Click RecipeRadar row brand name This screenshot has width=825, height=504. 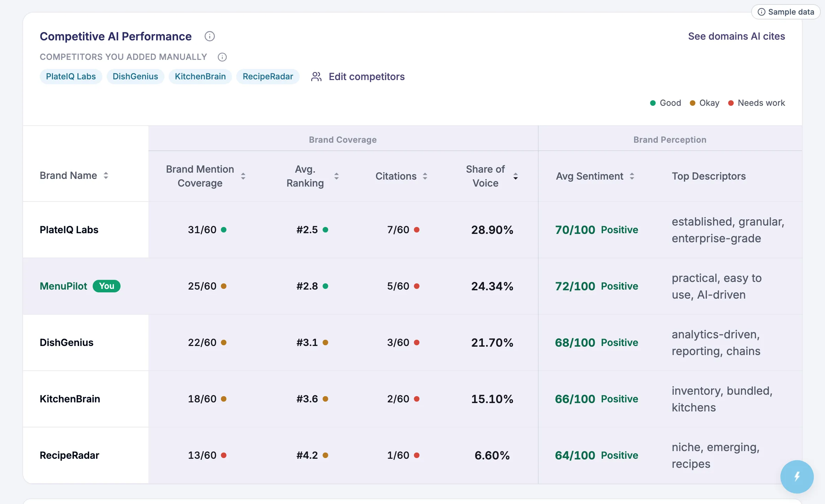pos(69,455)
